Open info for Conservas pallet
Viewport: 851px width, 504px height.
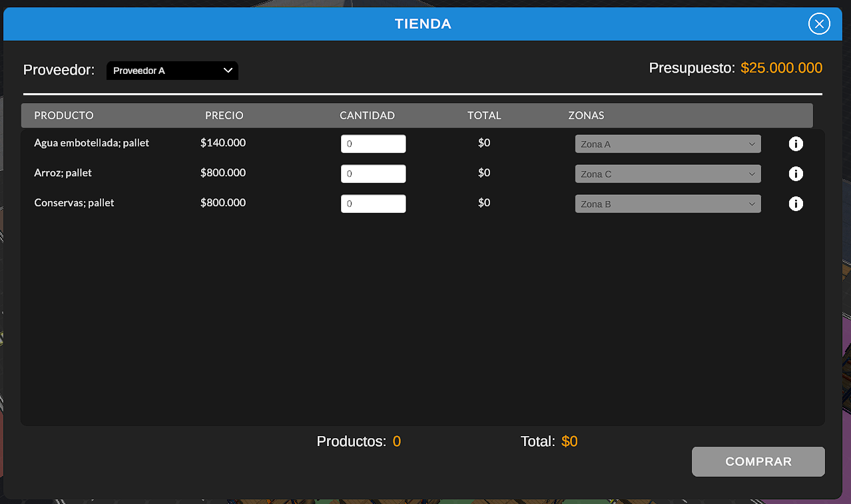tap(796, 204)
